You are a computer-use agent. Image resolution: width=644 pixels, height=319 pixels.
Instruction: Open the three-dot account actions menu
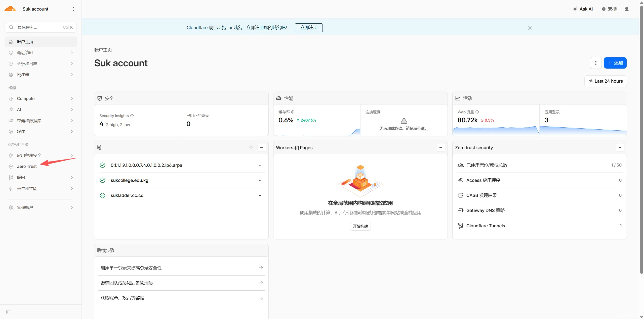595,63
